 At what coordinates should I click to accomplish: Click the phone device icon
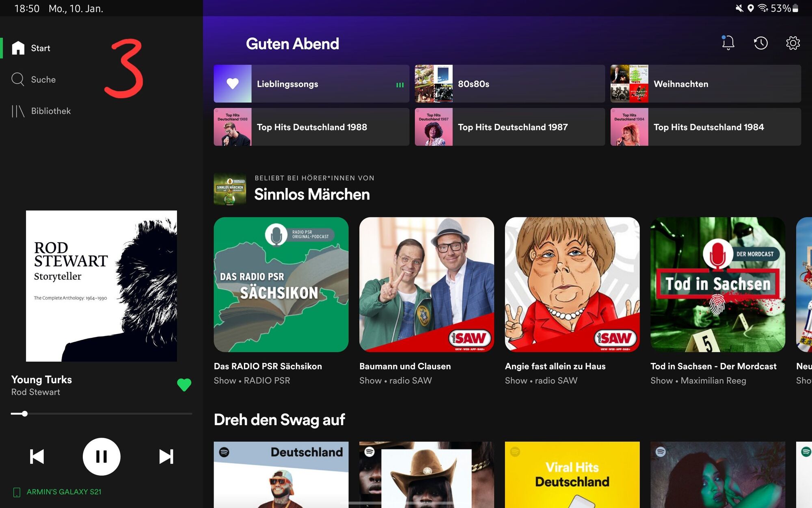tap(17, 492)
